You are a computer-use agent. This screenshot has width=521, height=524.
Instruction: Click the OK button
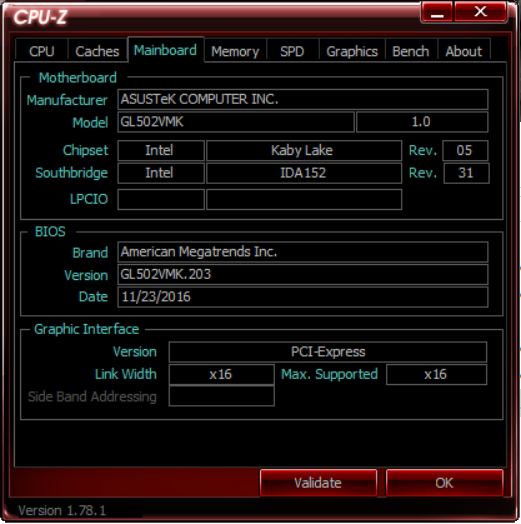pos(444,483)
